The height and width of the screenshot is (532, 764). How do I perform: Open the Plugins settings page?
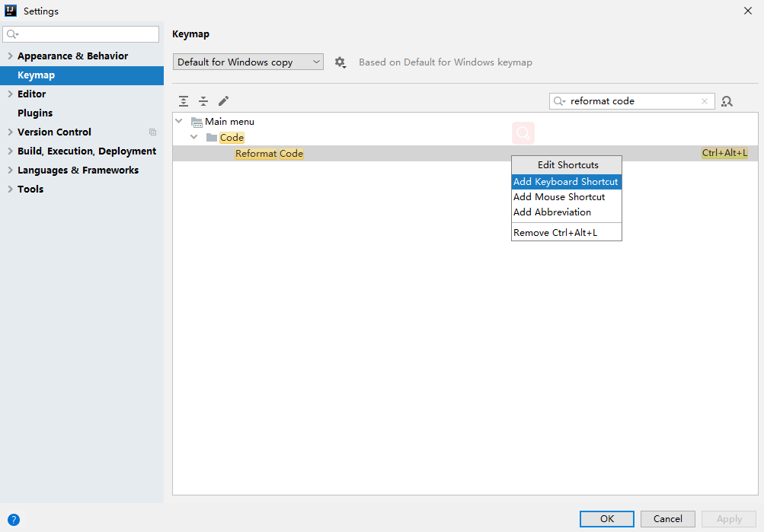pyautogui.click(x=35, y=113)
